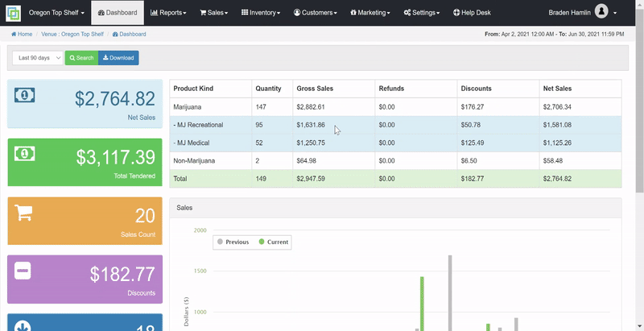Select the Marijuana row label
Screen dimensions: 644x331
[x=188, y=107]
